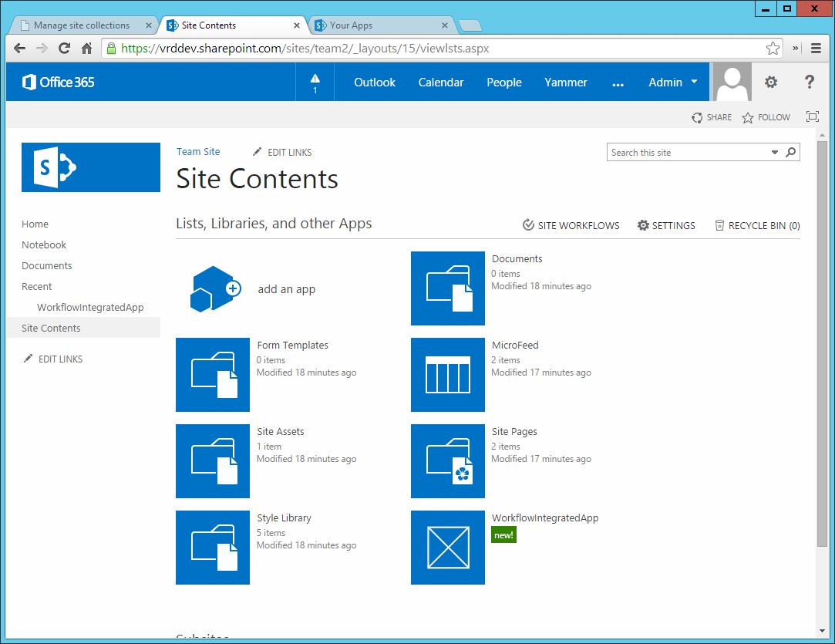Open Outlook from the top bar
The width and height of the screenshot is (835, 644).
(375, 82)
